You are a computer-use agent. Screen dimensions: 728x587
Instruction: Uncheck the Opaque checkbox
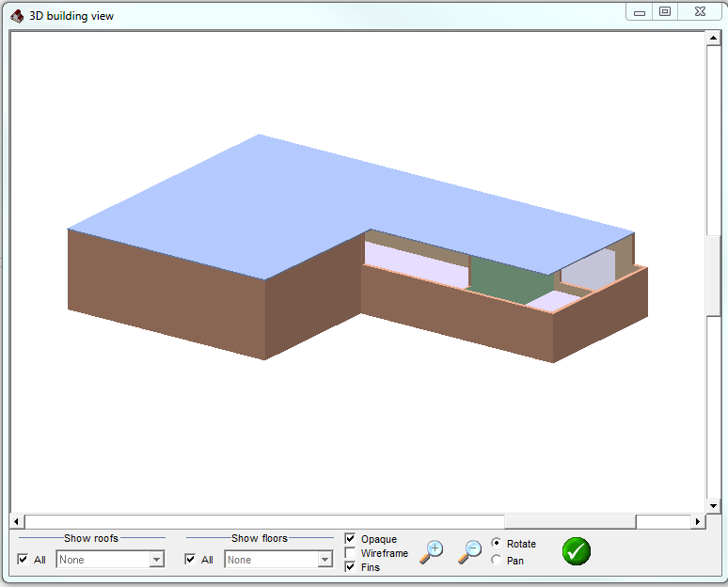(x=350, y=539)
